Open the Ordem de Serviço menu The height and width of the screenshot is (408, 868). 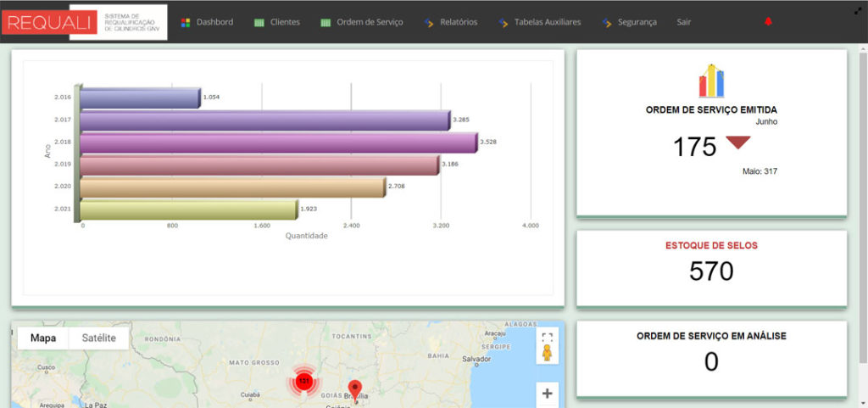pyautogui.click(x=370, y=22)
